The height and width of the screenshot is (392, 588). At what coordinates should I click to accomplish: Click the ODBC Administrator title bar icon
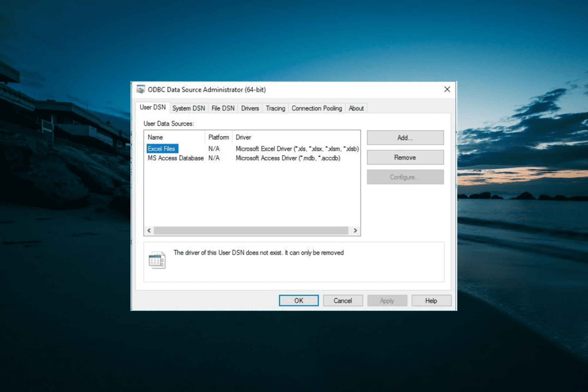click(x=141, y=89)
